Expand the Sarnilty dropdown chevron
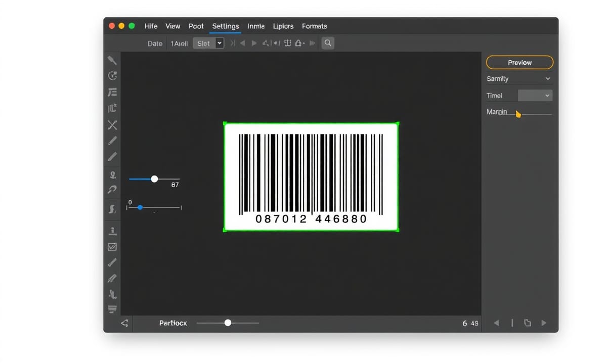 click(548, 79)
